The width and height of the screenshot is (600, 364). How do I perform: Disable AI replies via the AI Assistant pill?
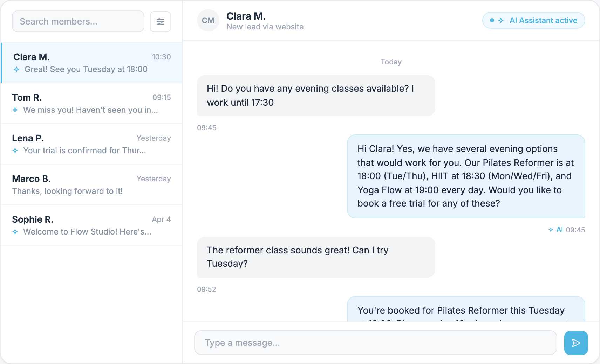coord(533,20)
